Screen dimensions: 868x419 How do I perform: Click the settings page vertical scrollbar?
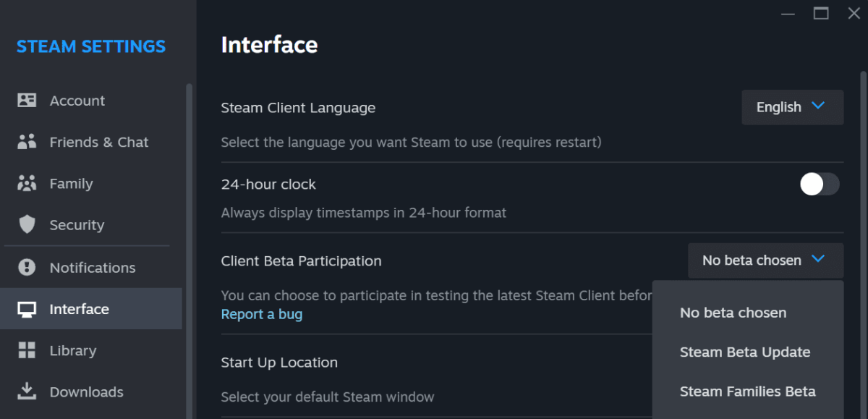click(x=862, y=244)
